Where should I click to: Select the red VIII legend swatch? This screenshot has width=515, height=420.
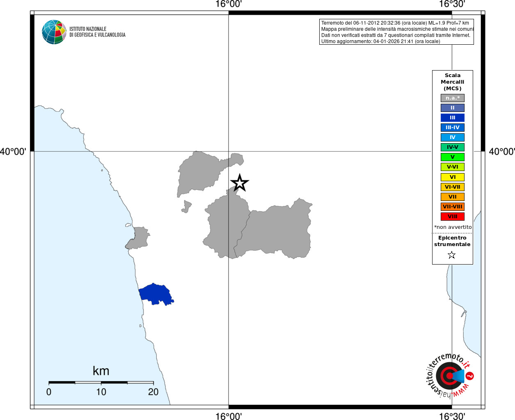click(452, 217)
